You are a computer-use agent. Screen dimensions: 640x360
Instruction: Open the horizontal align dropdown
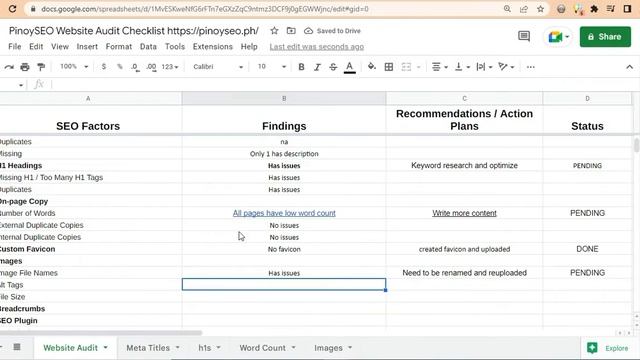pos(440,67)
